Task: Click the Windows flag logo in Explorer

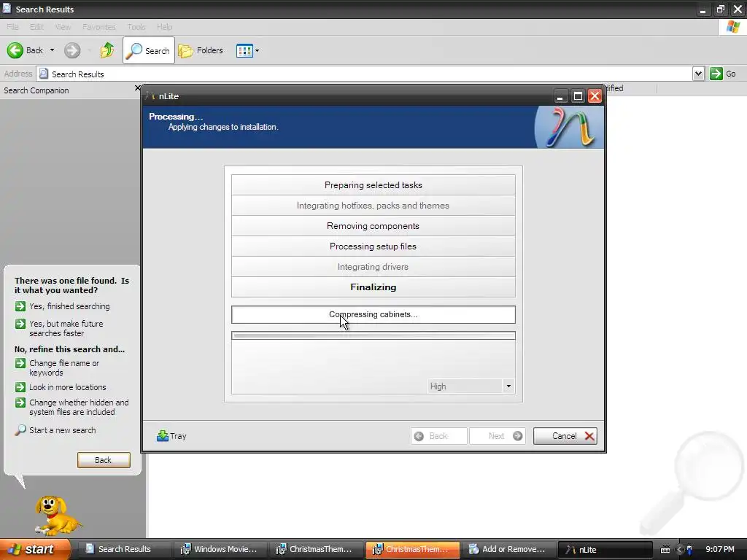Action: tap(732, 27)
